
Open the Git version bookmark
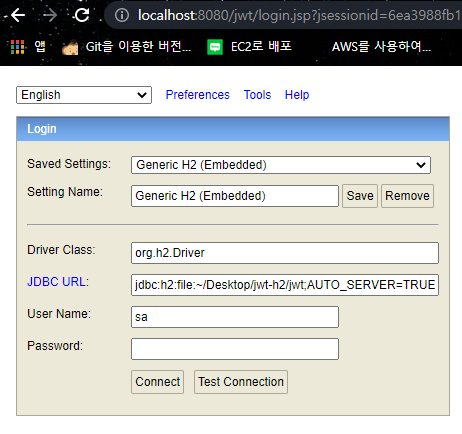127,47
